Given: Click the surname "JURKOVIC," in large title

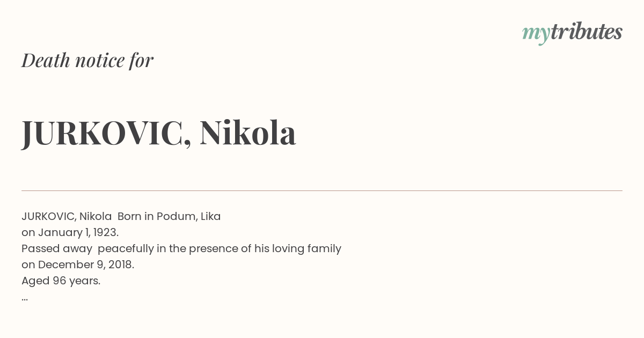Looking at the screenshot, I should [106, 133].
